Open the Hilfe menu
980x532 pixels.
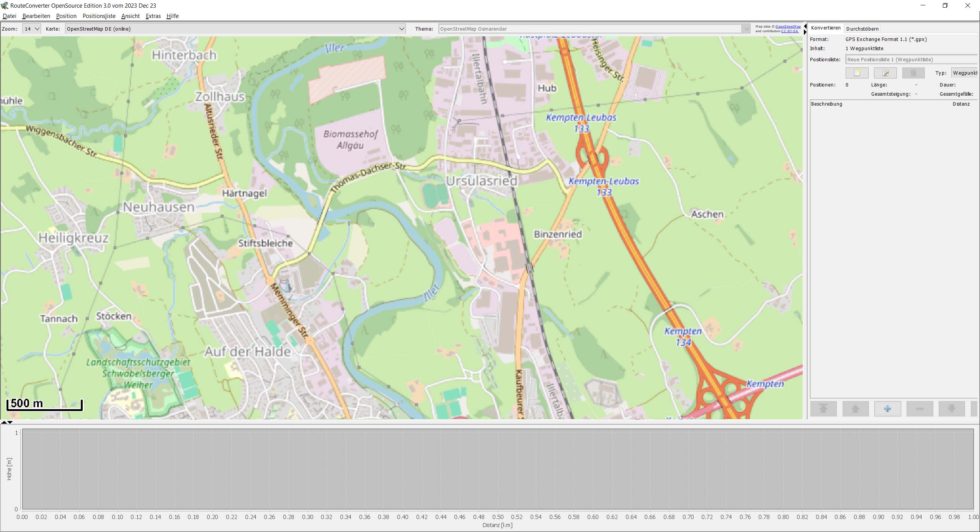(173, 16)
